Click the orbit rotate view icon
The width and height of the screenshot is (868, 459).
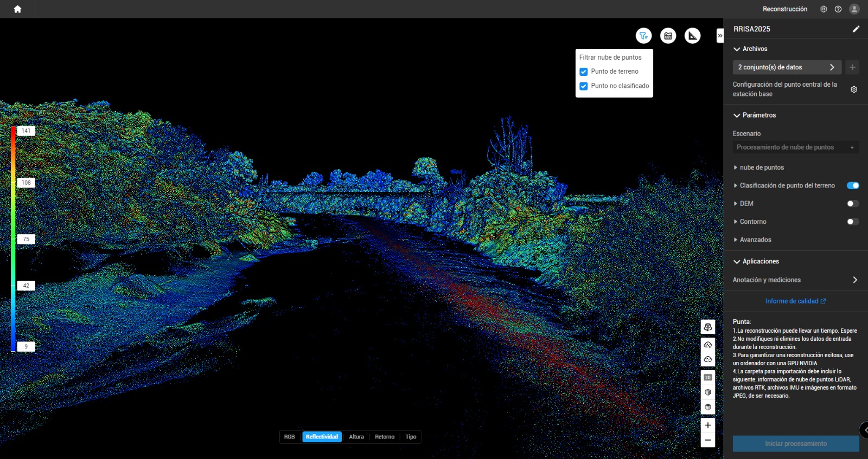click(708, 327)
